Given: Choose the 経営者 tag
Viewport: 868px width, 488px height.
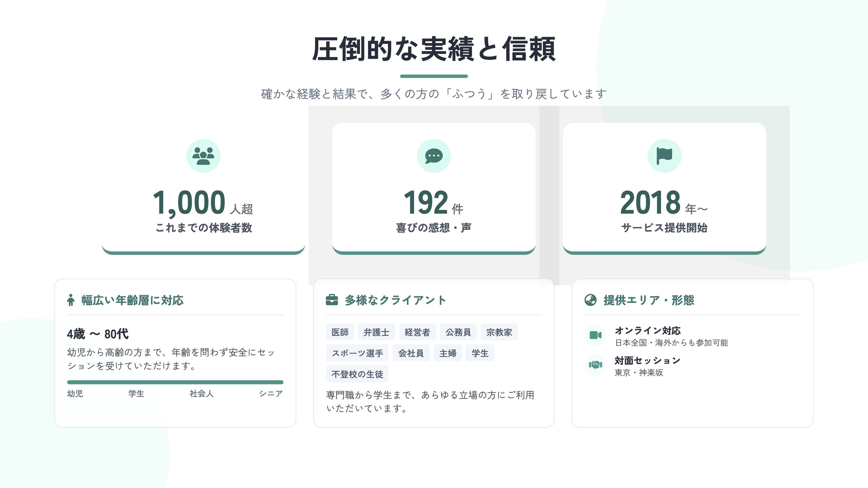Looking at the screenshot, I should click(x=417, y=332).
